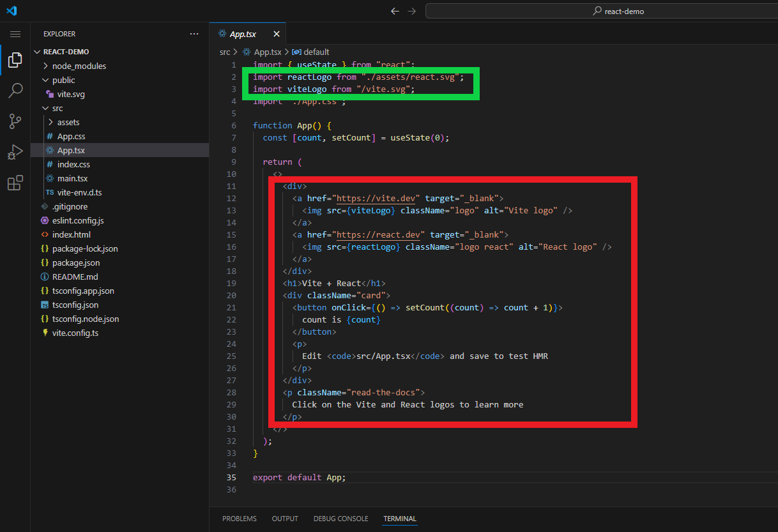Click the VS Code logo icon
778x532 pixels.
pyautogui.click(x=11, y=11)
